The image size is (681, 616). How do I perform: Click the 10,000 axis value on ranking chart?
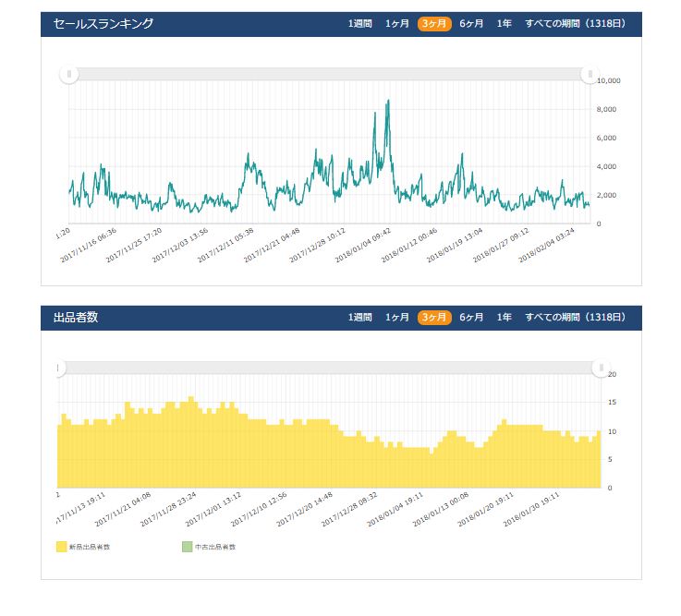(609, 80)
